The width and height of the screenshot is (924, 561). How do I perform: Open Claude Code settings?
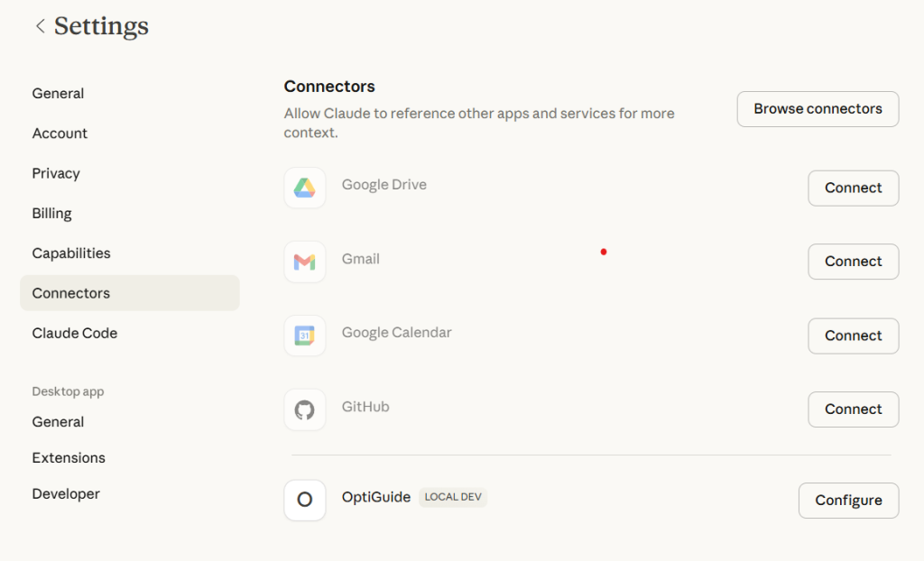[x=75, y=333]
